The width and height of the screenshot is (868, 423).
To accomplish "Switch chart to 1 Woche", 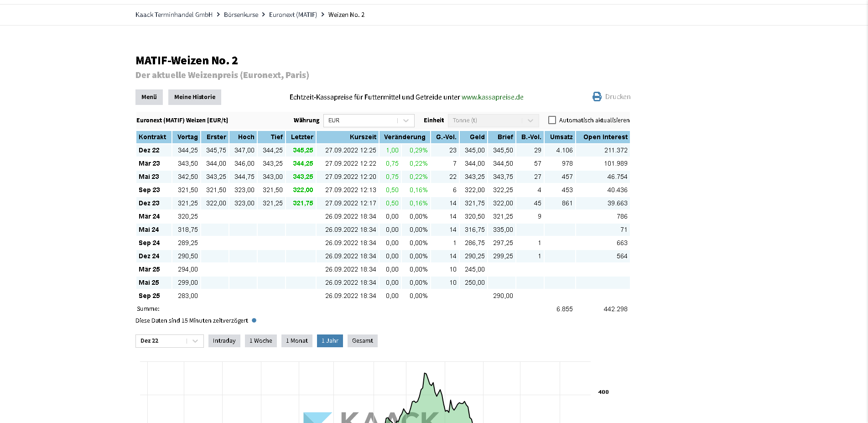I will [260, 341].
